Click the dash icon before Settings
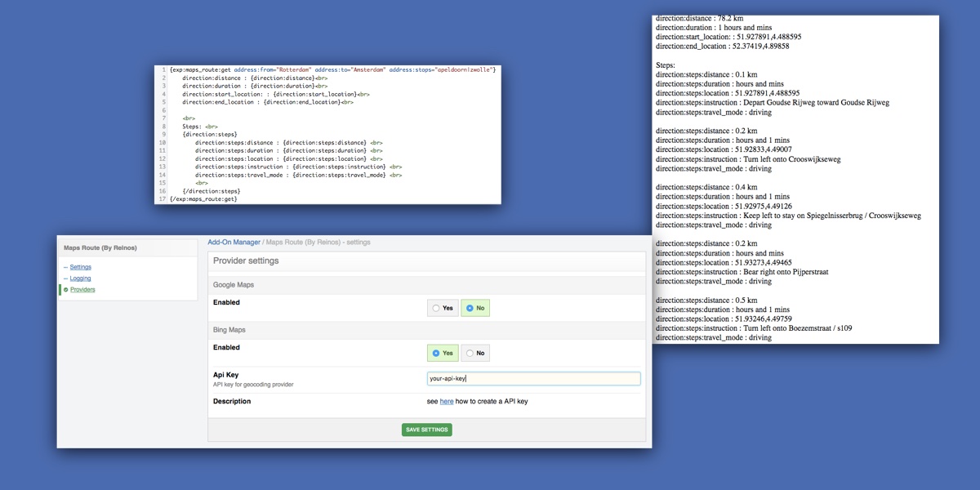The height and width of the screenshot is (490, 980). [65, 267]
